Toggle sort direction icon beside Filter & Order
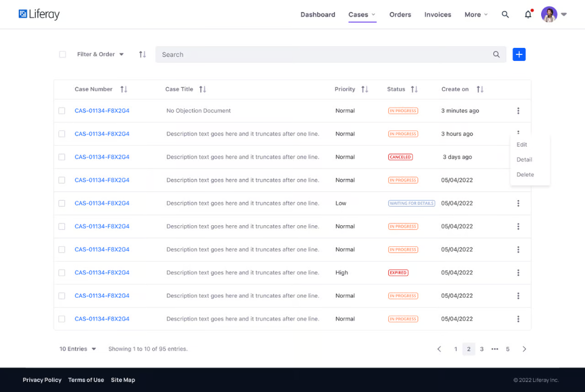The image size is (585, 392). (x=142, y=54)
